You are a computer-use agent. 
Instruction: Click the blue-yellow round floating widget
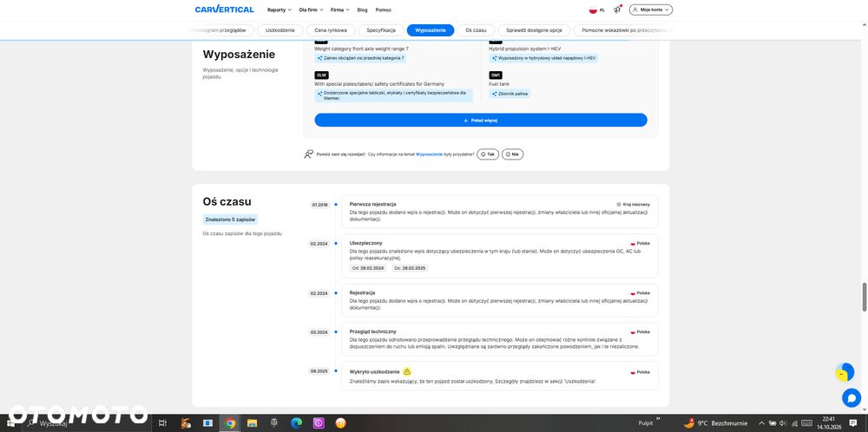845,372
